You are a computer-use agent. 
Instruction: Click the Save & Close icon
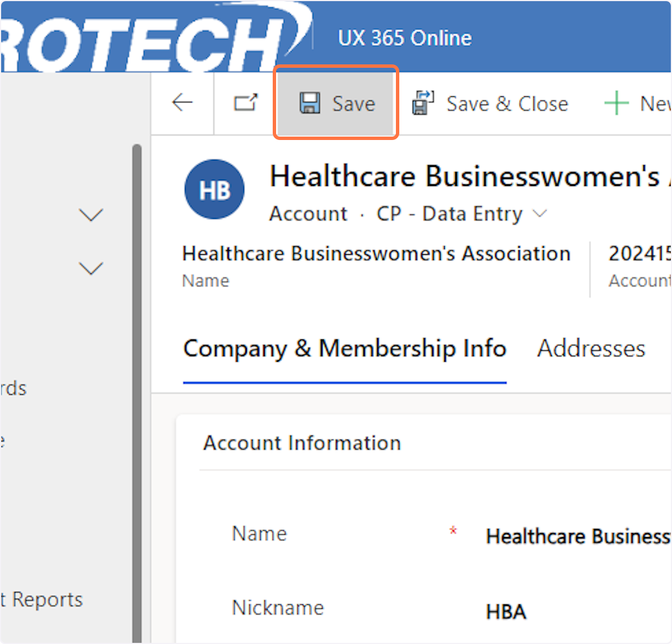[423, 104]
